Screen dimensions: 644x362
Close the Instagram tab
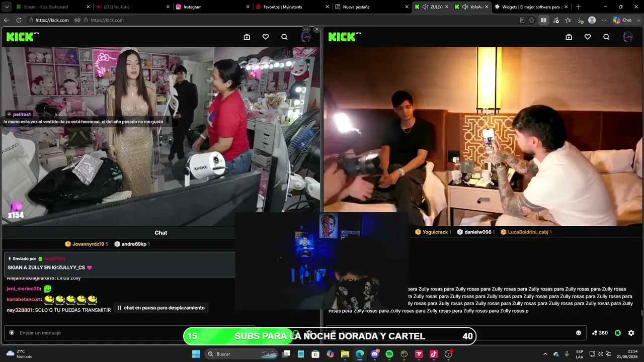tap(248, 7)
